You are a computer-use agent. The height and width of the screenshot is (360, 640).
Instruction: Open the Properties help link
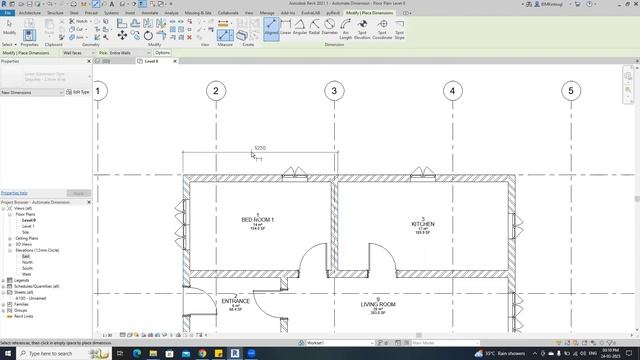(14, 193)
